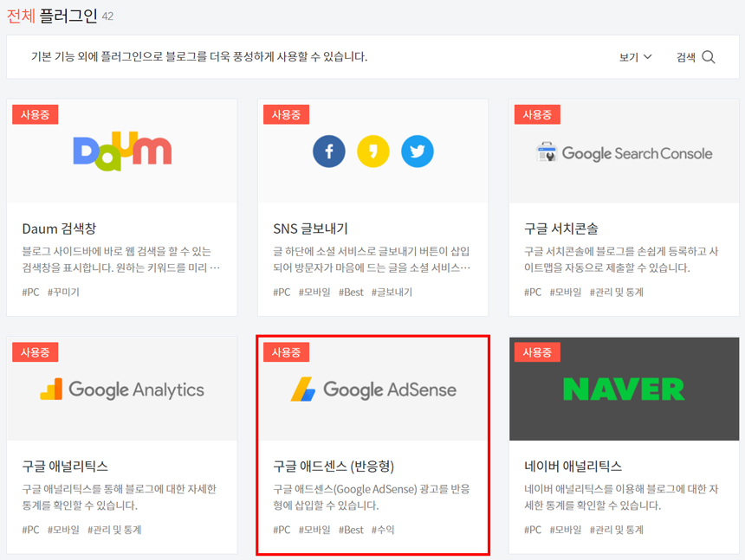The height and width of the screenshot is (560, 745).
Task: Open the 구글 애드센스 (반응형) plugin title
Action: pyautogui.click(x=334, y=466)
